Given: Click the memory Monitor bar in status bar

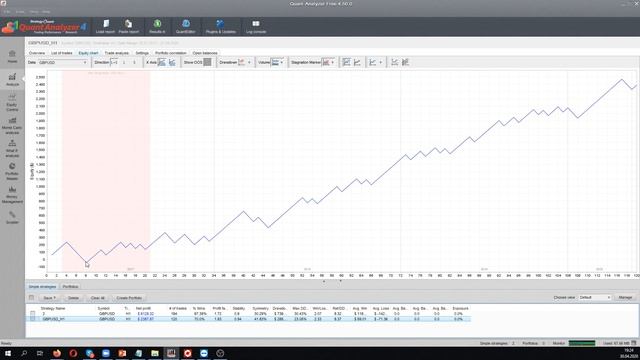Looking at the screenshot, I should (x=582, y=343).
